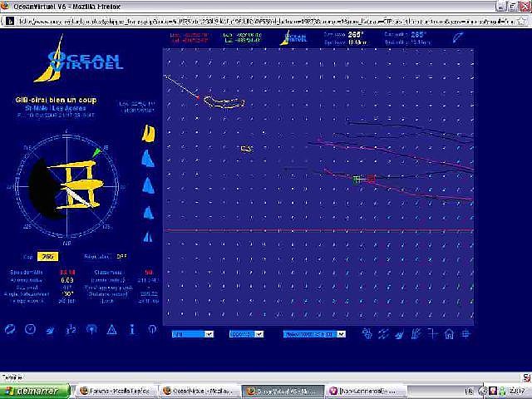Image resolution: width=532 pixels, height=399 pixels.
Task: Open the middle dropdown below the map
Action: click(x=246, y=334)
